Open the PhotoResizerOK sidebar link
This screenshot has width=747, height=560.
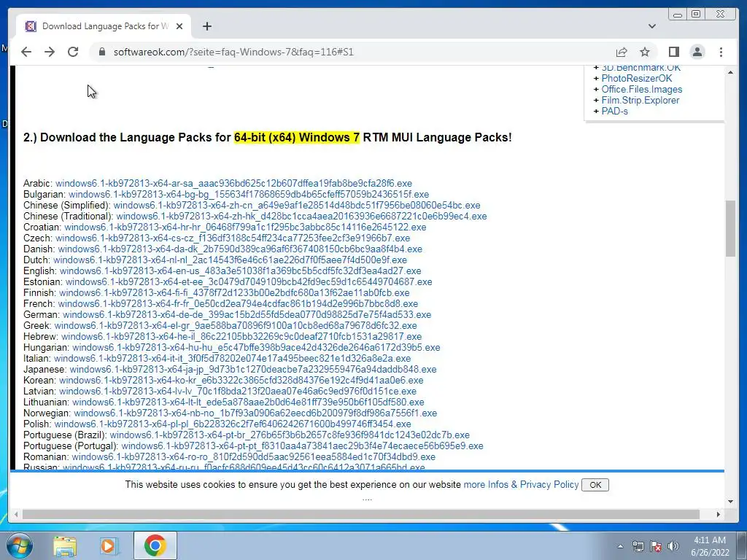coord(636,79)
